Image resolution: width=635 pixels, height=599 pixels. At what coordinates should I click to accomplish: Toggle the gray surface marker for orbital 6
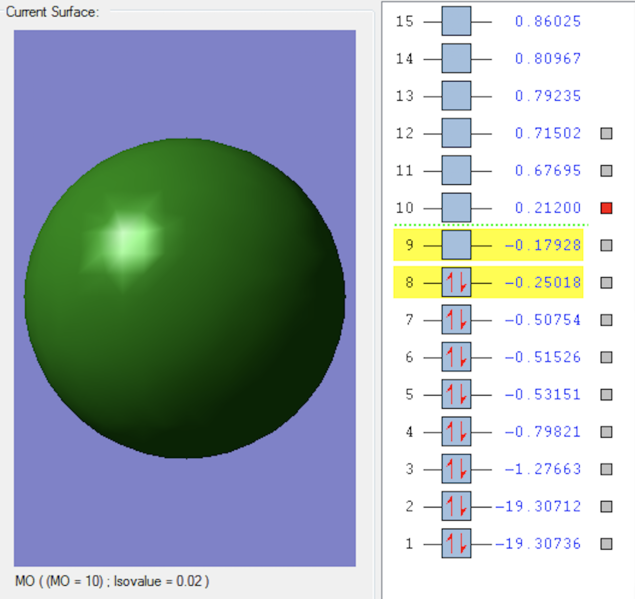606,357
